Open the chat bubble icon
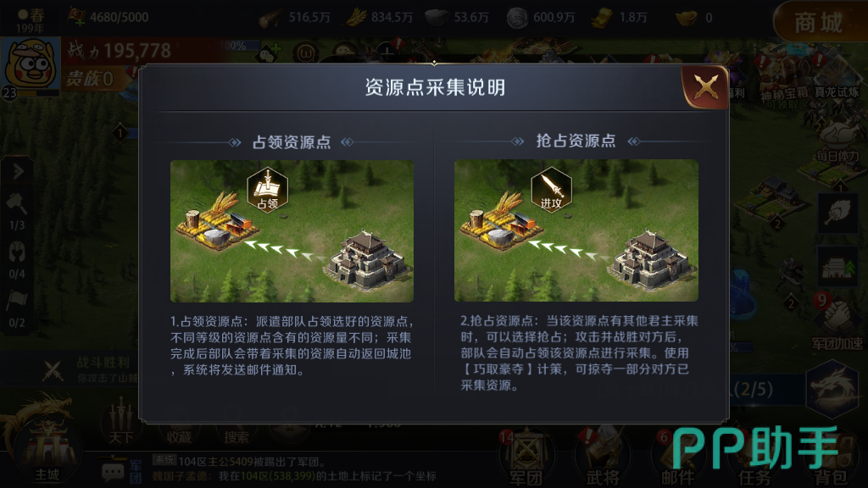868x488 pixels. pos(114,471)
